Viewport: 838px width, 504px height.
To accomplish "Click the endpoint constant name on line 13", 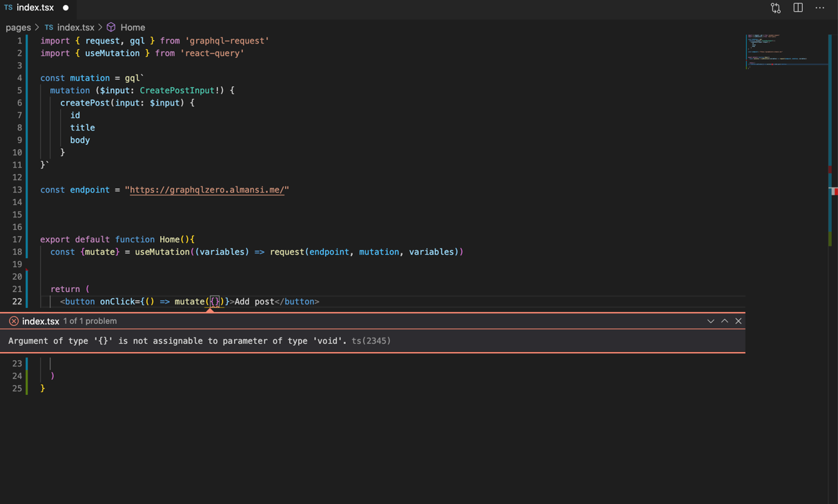I will [x=90, y=190].
